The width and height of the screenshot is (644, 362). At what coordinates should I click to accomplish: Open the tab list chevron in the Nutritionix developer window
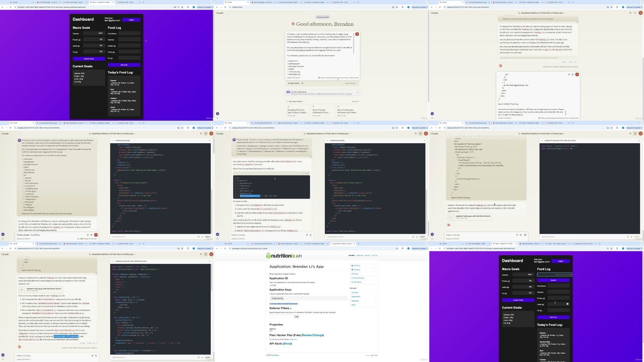point(427,243)
